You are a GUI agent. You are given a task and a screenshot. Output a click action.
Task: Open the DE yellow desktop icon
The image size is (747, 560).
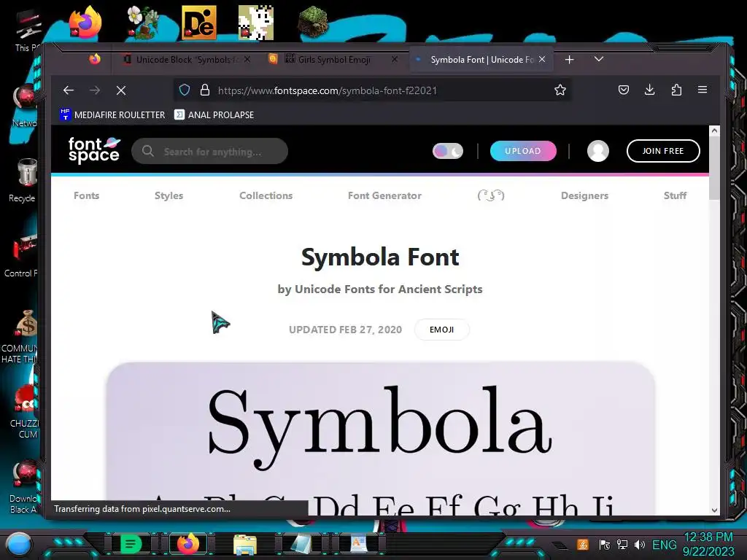click(199, 23)
